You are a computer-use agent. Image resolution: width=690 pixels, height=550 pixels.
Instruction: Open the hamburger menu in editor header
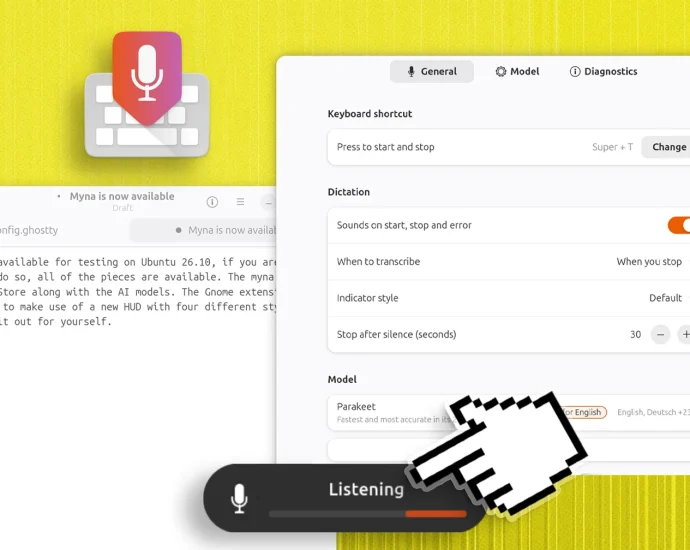click(240, 202)
